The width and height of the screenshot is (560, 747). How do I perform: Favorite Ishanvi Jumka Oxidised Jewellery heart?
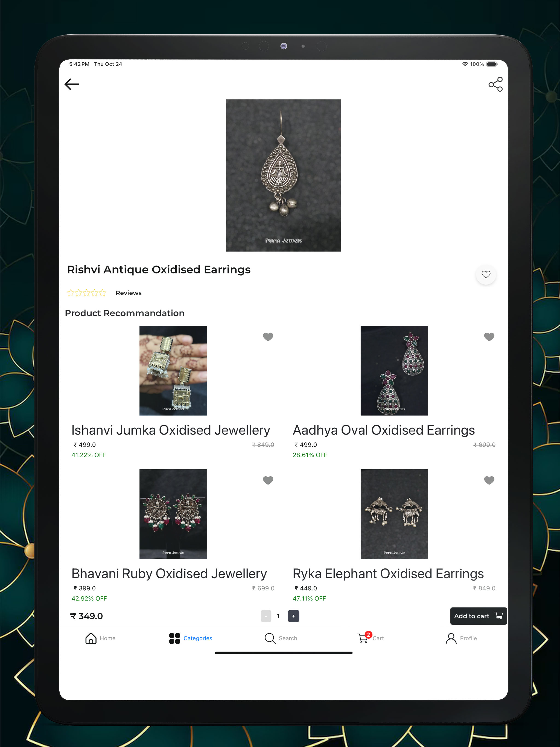point(268,337)
